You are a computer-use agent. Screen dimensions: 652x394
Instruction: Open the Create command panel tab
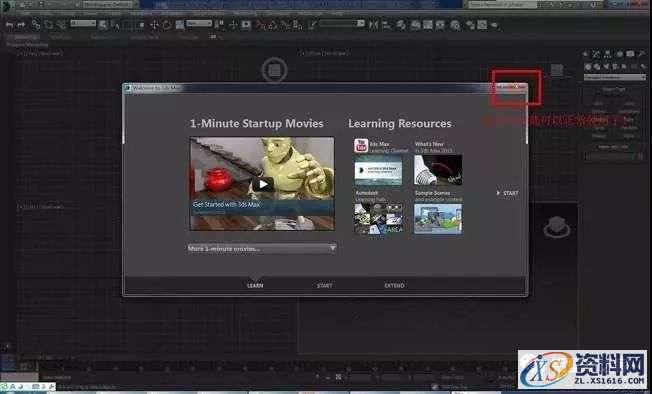click(585, 54)
